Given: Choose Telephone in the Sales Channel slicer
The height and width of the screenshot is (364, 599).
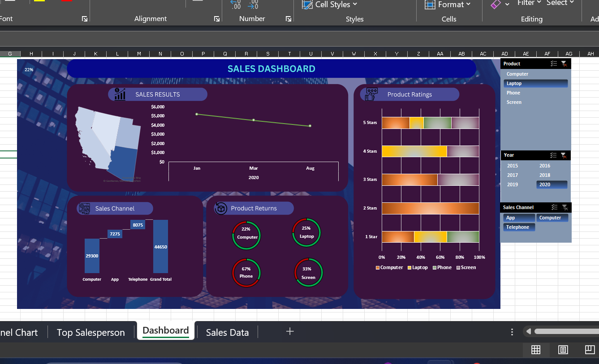Looking at the screenshot, I should [x=519, y=227].
